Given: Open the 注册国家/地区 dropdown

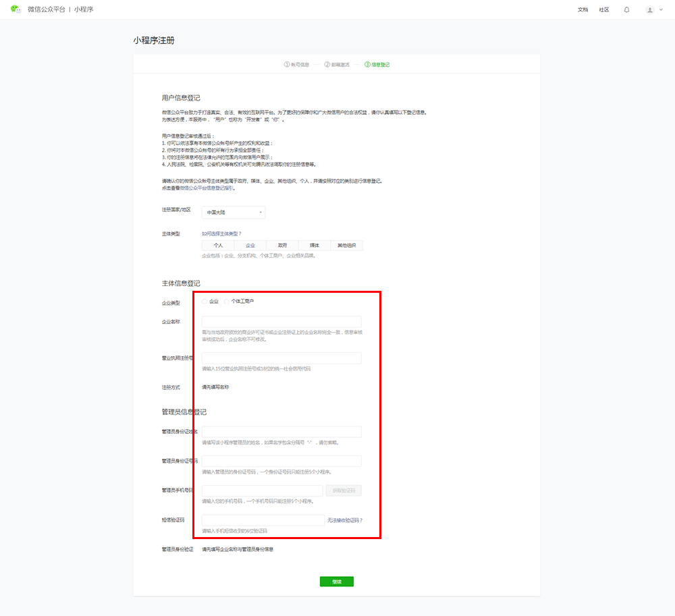Looking at the screenshot, I should point(234,213).
